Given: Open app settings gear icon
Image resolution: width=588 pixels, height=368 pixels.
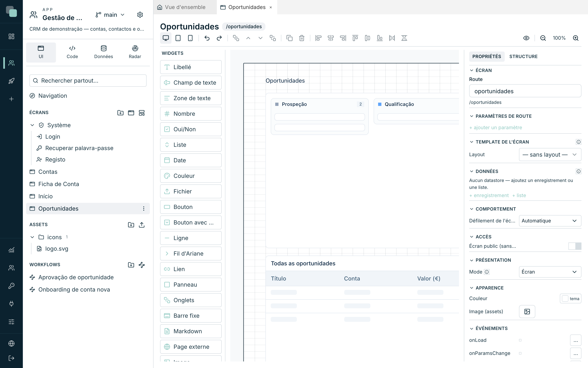Looking at the screenshot, I should point(140,15).
